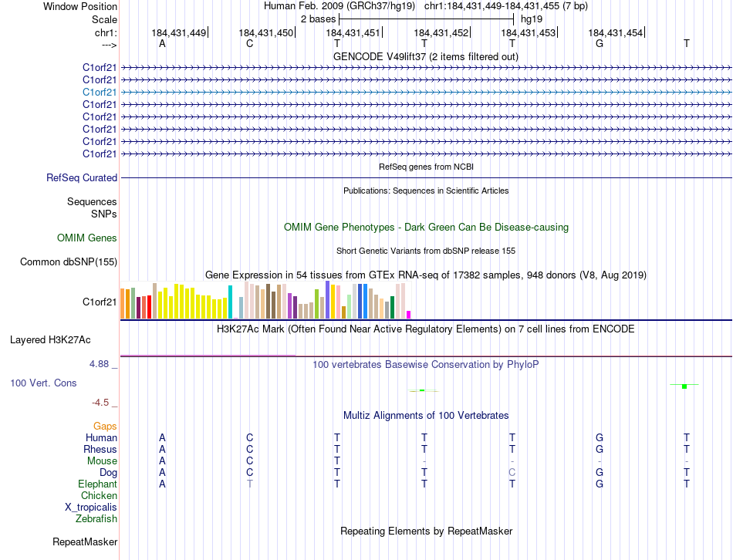Viewport: 733px width, 560px height.
Task: Click the bright red GTEx expression bar
Action: pos(149,307)
